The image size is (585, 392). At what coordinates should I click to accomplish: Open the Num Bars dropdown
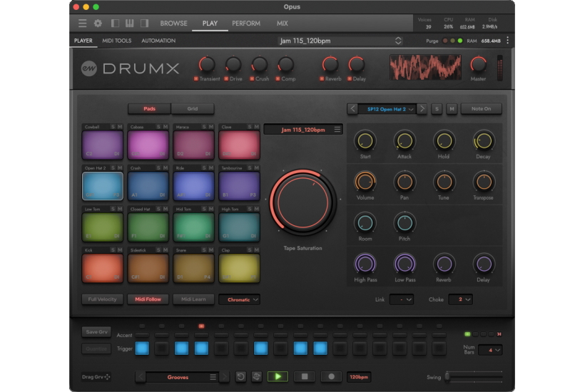[491, 350]
